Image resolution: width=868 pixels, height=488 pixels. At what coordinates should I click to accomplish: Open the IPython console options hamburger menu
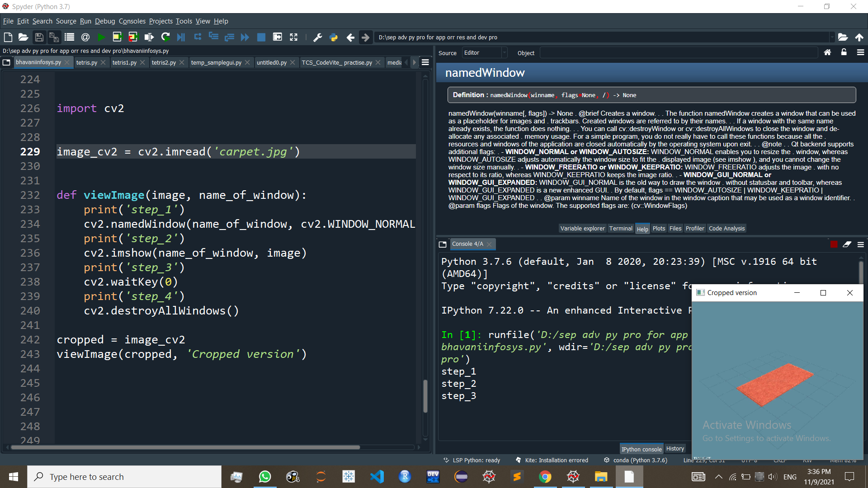pyautogui.click(x=860, y=244)
